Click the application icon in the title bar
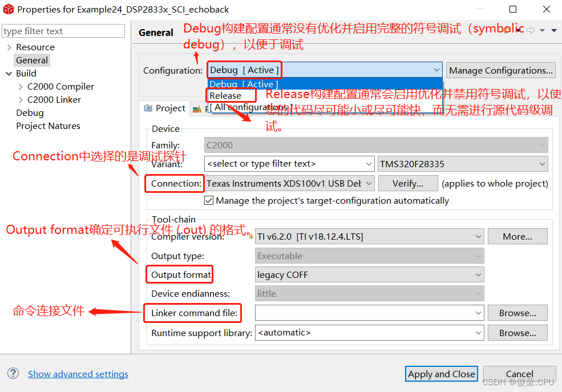Image resolution: width=562 pixels, height=392 pixels. tap(8, 9)
